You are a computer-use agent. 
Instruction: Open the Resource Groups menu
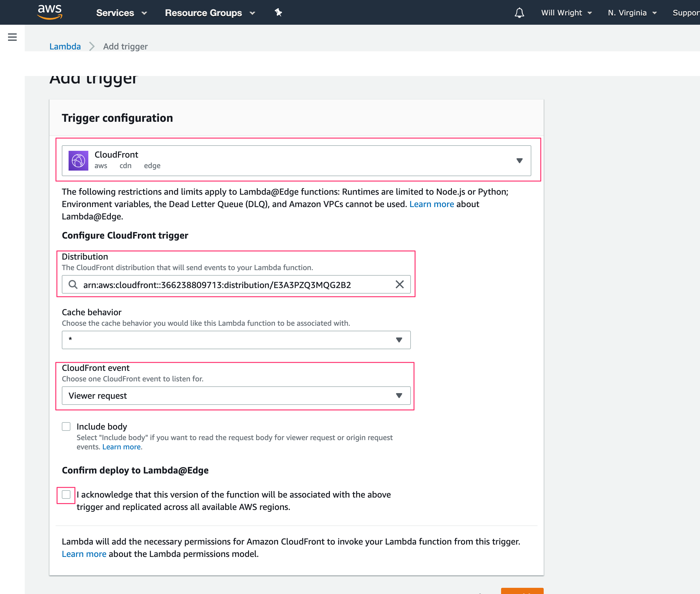point(210,13)
